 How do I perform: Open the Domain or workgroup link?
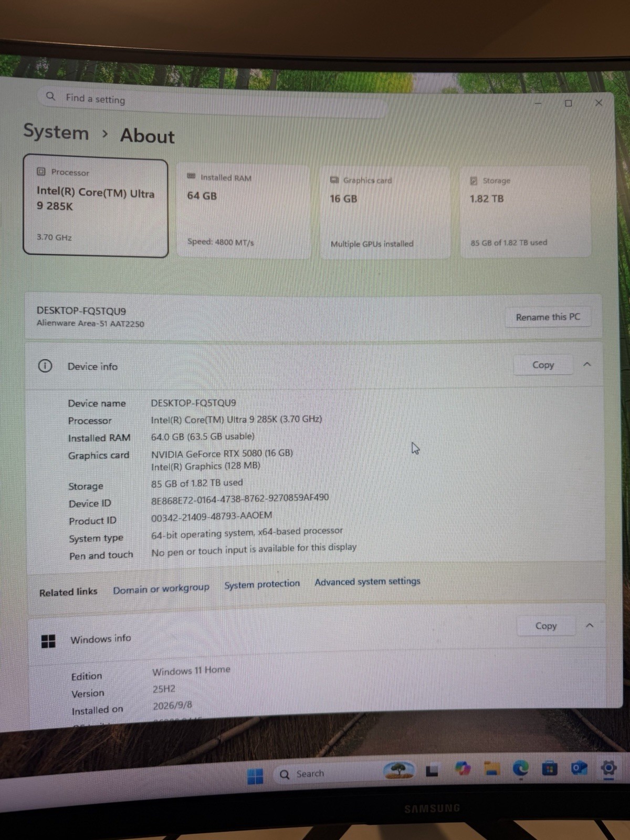(x=161, y=589)
